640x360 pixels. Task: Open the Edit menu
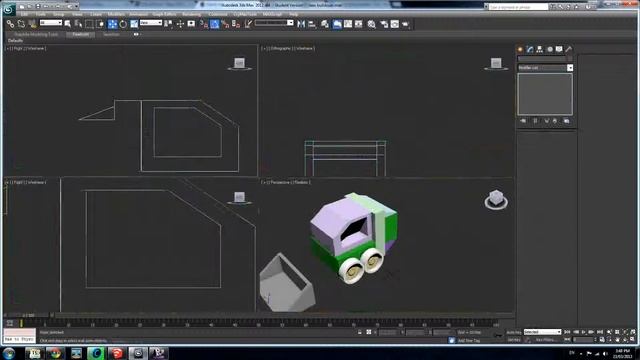pyautogui.click(x=24, y=14)
